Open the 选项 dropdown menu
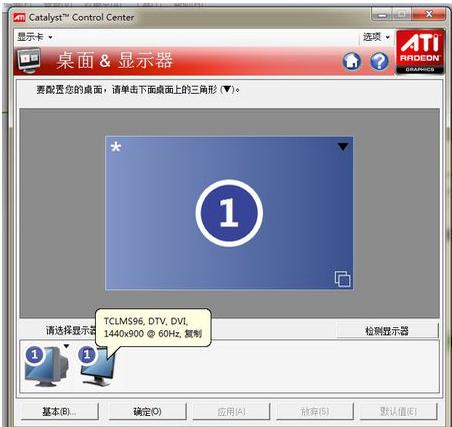The width and height of the screenshot is (452, 427). click(376, 37)
